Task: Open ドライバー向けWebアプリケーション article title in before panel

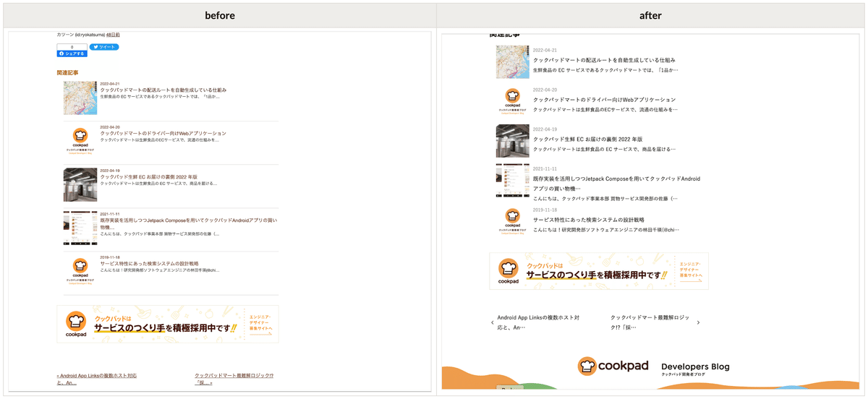Action: (x=163, y=134)
